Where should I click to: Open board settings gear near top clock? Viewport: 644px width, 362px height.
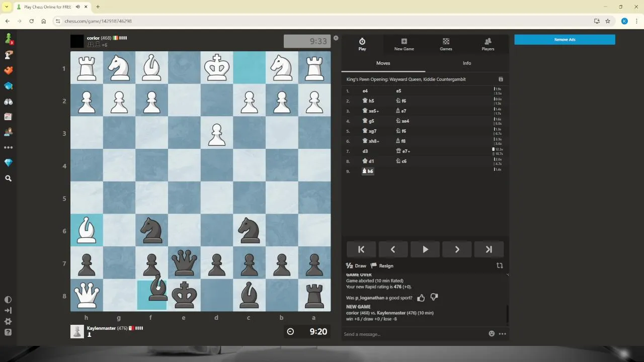tap(336, 38)
